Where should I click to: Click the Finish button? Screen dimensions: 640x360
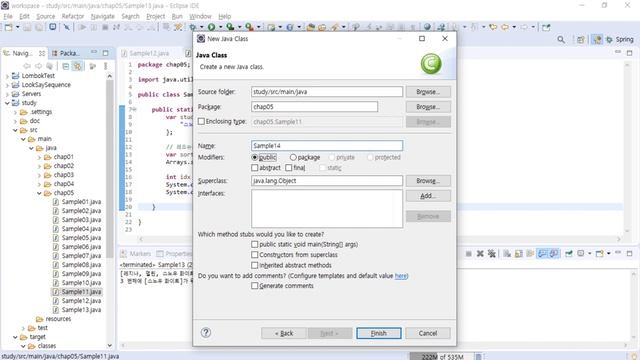pyautogui.click(x=379, y=333)
